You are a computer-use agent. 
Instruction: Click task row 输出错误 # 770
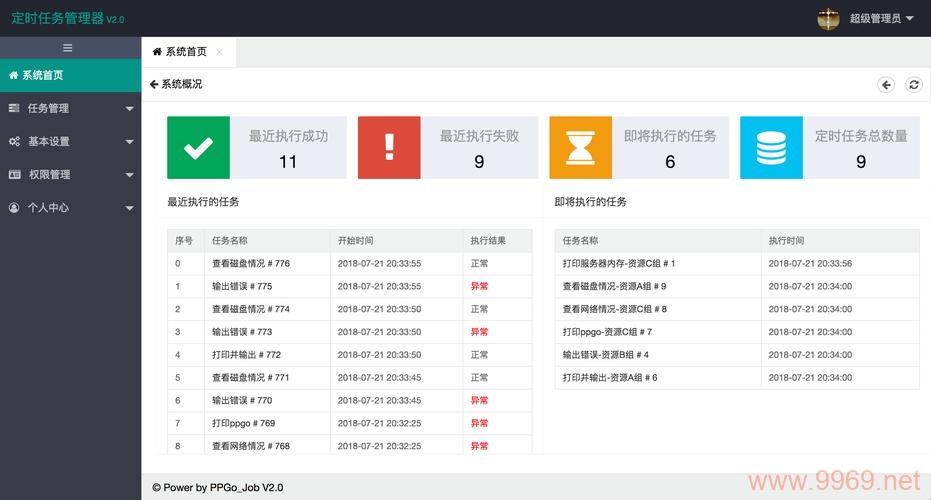[x=350, y=401]
